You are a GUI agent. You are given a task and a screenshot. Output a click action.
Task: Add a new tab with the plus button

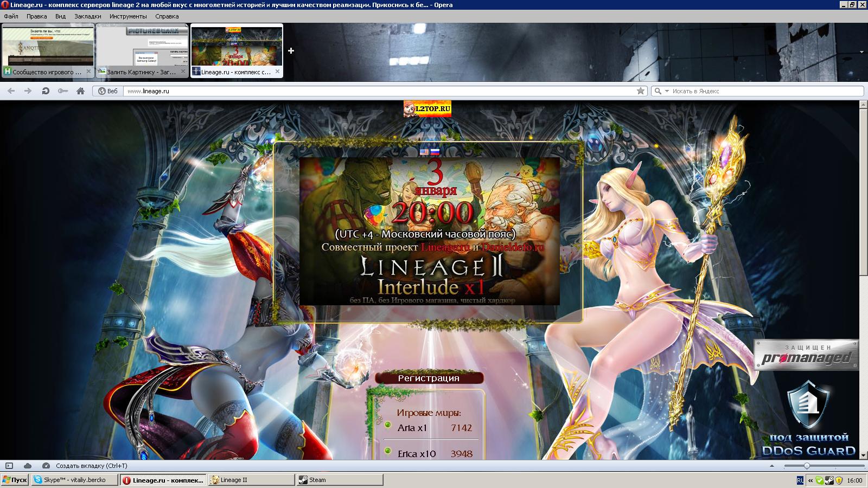291,51
